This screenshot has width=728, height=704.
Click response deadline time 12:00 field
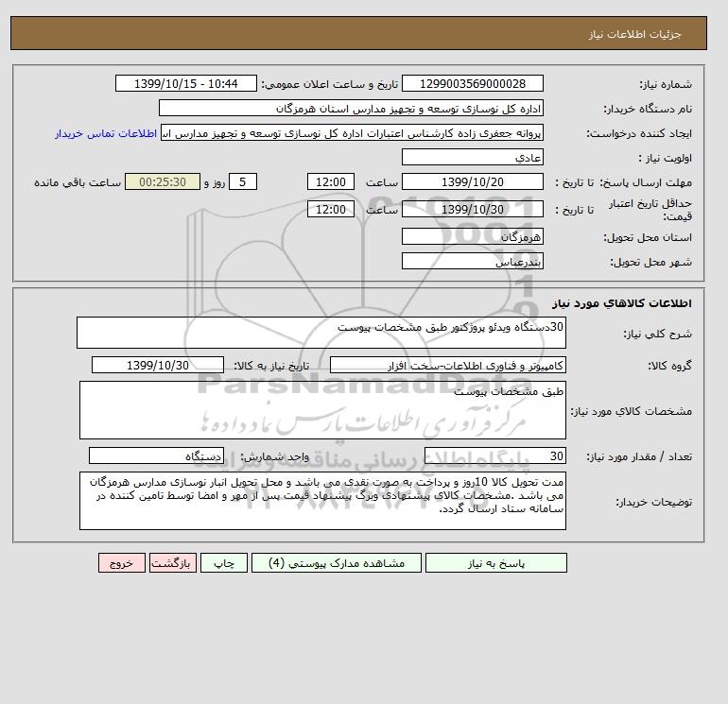click(331, 182)
